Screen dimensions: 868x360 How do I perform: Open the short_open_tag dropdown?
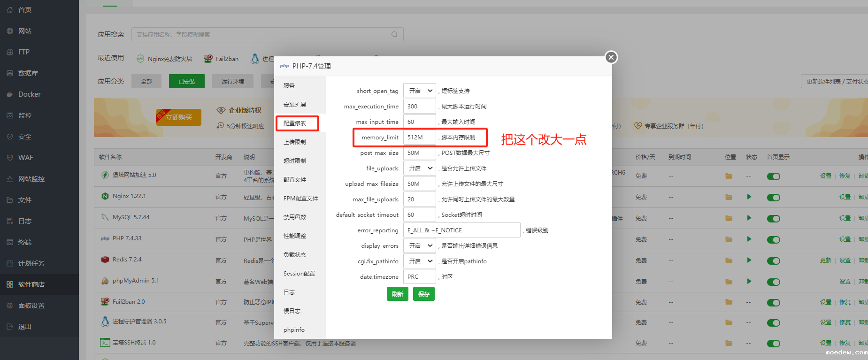tap(420, 91)
